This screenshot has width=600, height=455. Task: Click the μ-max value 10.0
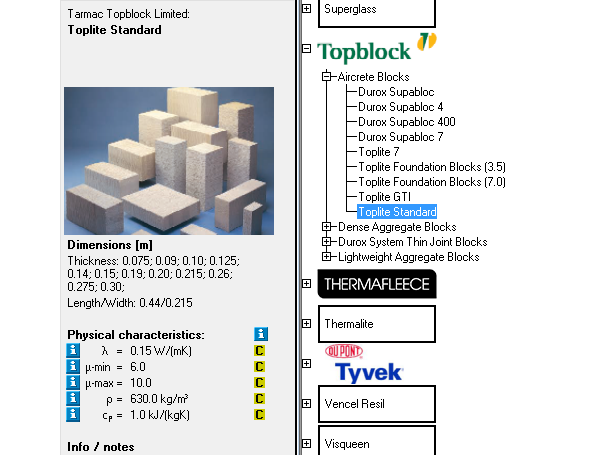pyautogui.click(x=141, y=383)
